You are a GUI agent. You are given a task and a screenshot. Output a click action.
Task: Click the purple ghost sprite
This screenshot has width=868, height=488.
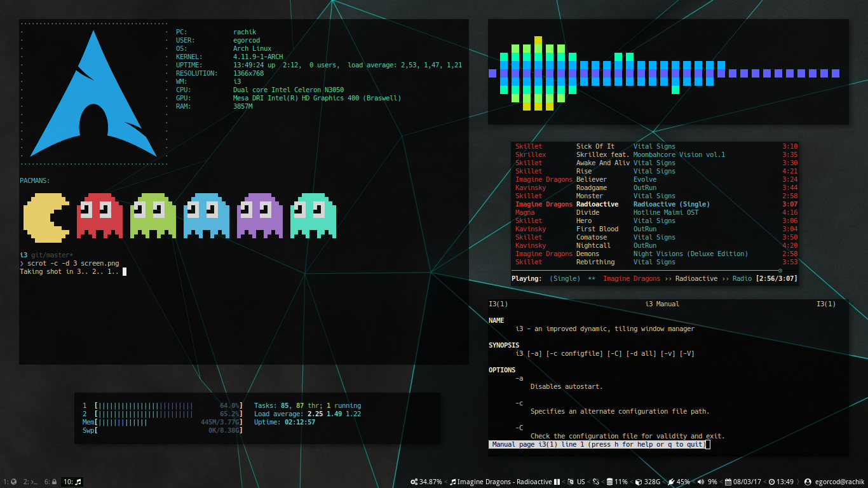(x=260, y=216)
